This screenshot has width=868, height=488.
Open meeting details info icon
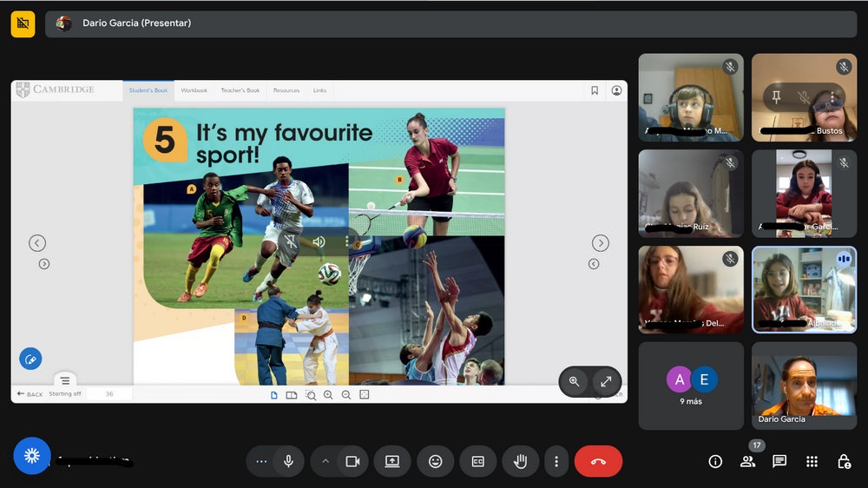pyautogui.click(x=715, y=461)
